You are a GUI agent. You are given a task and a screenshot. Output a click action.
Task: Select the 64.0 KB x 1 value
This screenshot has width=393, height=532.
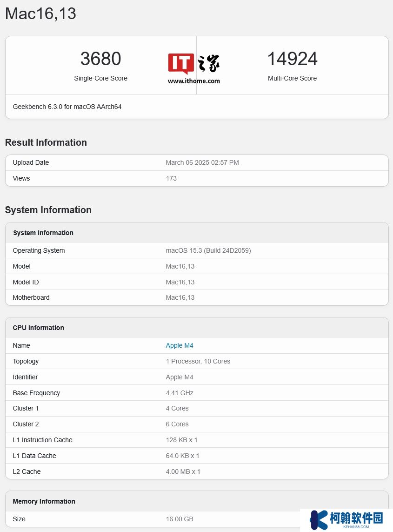pos(182,456)
